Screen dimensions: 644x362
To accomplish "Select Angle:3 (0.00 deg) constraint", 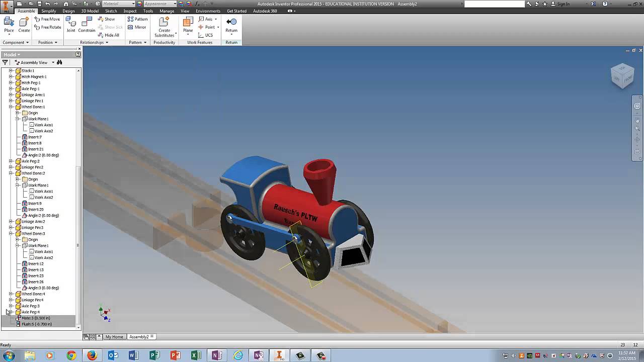I will 43,288.
